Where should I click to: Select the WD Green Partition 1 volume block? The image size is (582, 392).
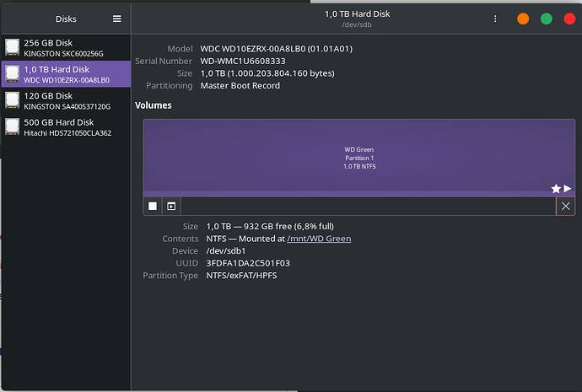(x=358, y=156)
